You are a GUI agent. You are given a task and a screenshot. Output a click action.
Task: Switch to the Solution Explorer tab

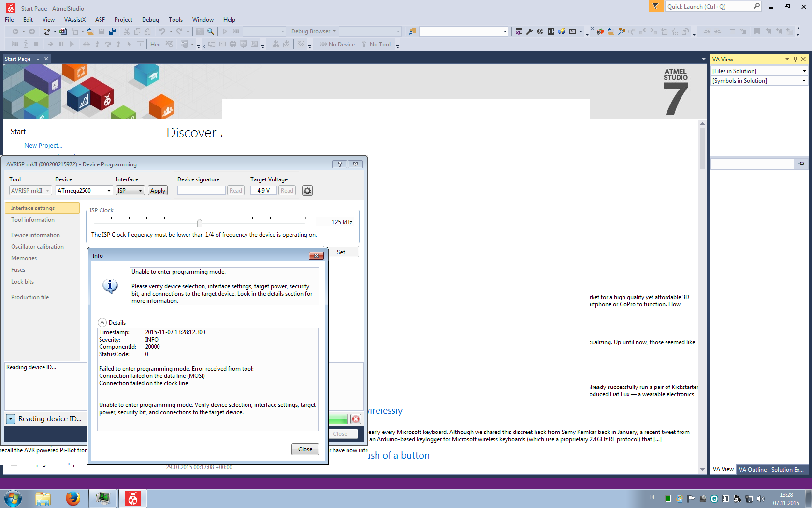point(787,470)
